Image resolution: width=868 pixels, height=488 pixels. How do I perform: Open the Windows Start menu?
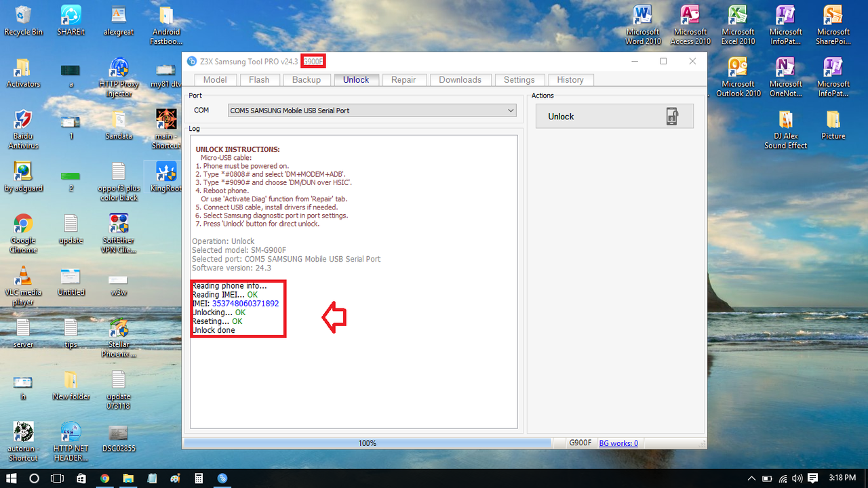[x=12, y=479]
